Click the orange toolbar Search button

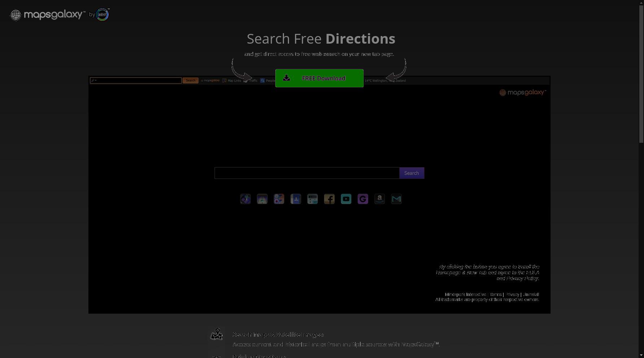[190, 80]
